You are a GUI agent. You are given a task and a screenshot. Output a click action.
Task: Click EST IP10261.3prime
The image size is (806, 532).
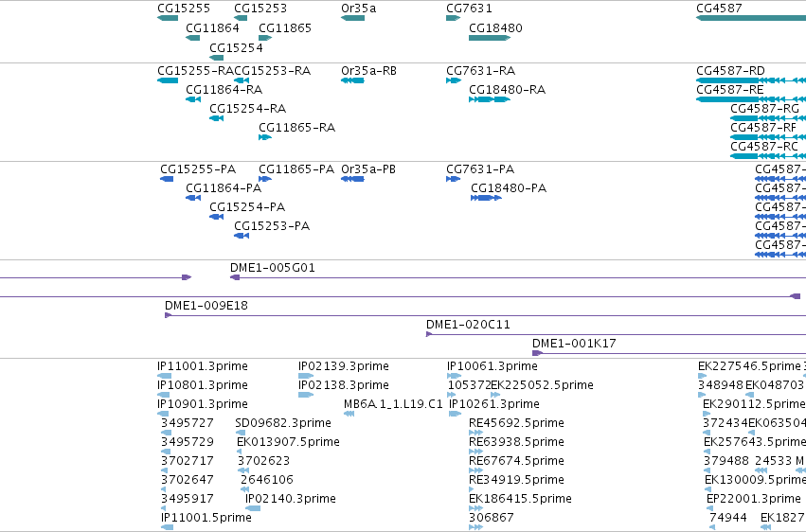[494, 404]
